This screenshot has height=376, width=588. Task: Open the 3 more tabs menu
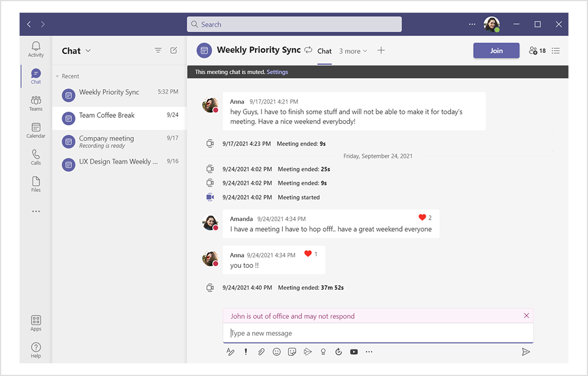353,51
